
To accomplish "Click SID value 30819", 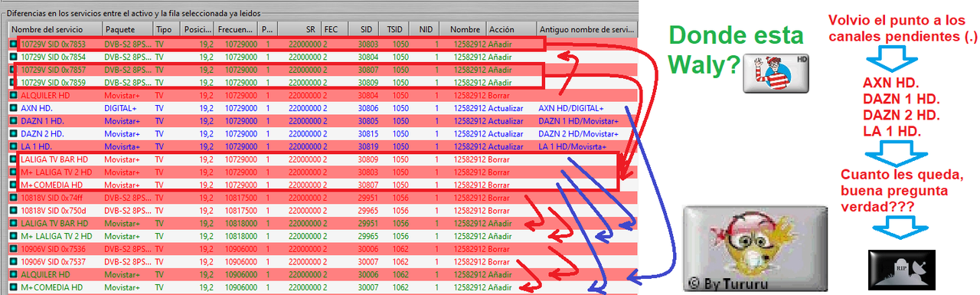I will tap(367, 146).
